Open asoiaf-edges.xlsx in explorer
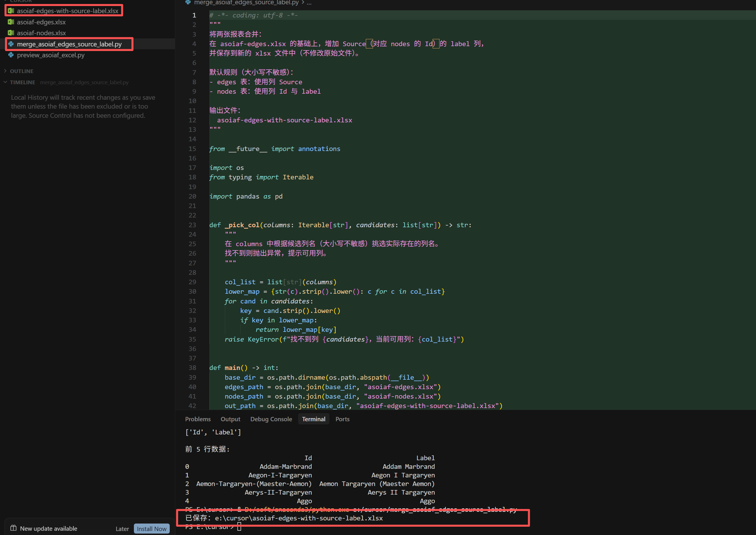Screen dimensions: 756x535 coord(41,22)
